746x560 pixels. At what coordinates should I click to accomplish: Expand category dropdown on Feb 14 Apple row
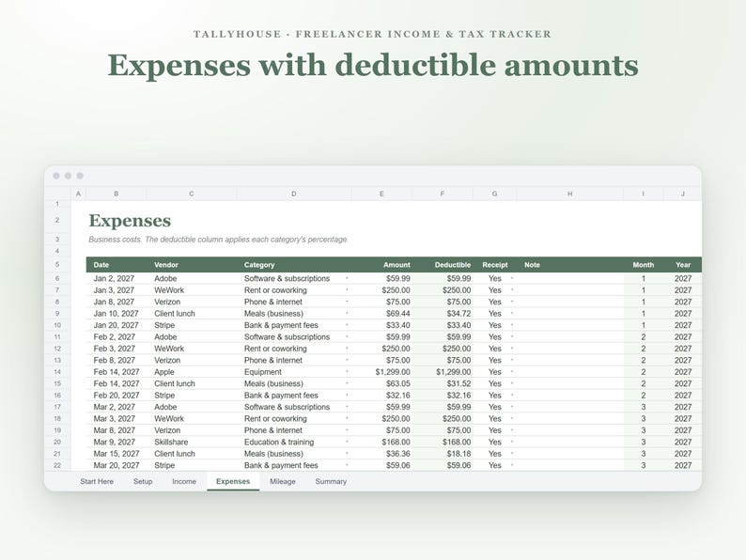(x=347, y=372)
